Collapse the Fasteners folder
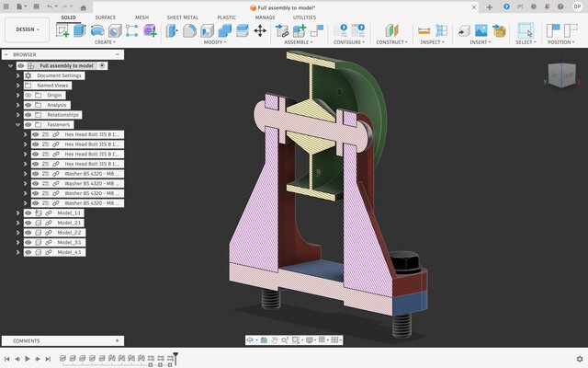The height and width of the screenshot is (368, 588). [17, 124]
